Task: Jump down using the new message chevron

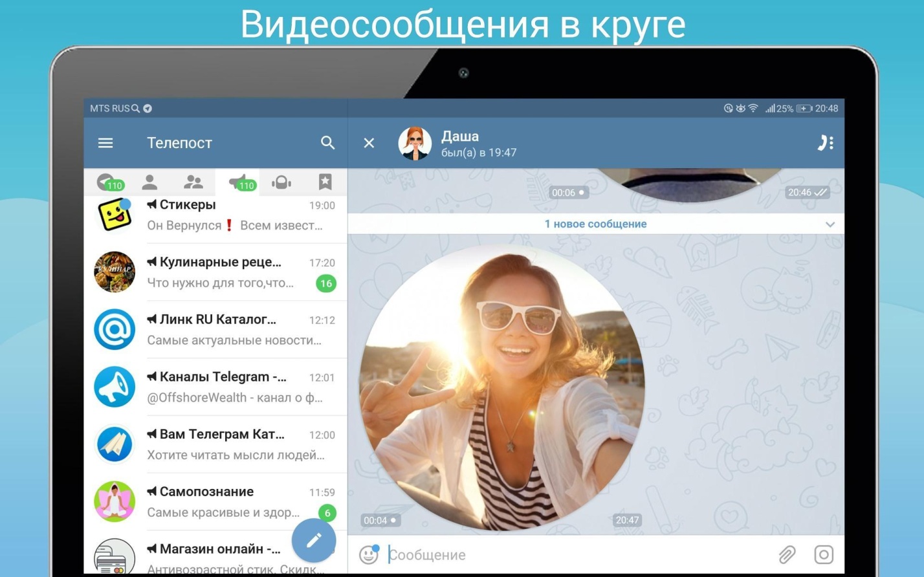Action: pyautogui.click(x=830, y=224)
